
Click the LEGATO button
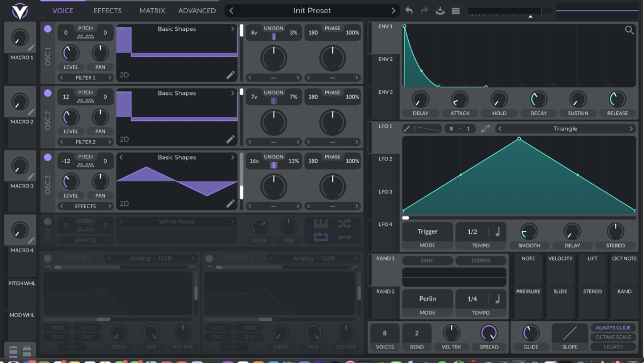(x=613, y=347)
